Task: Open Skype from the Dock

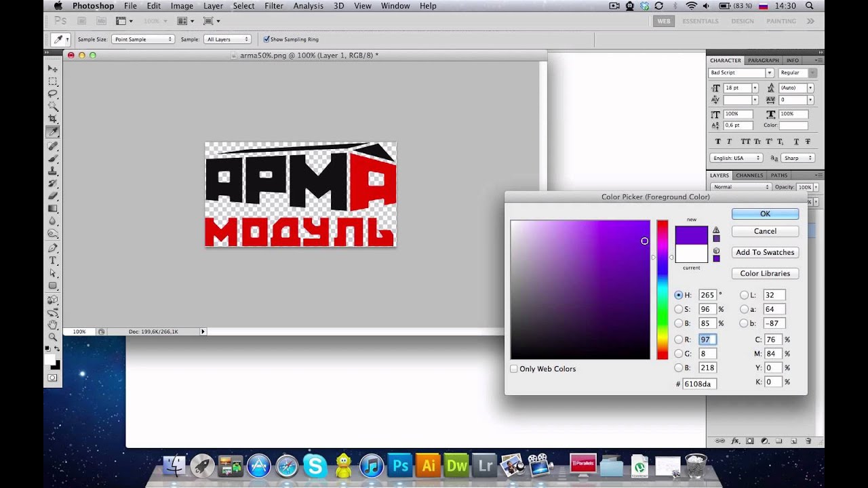Action: (315, 466)
